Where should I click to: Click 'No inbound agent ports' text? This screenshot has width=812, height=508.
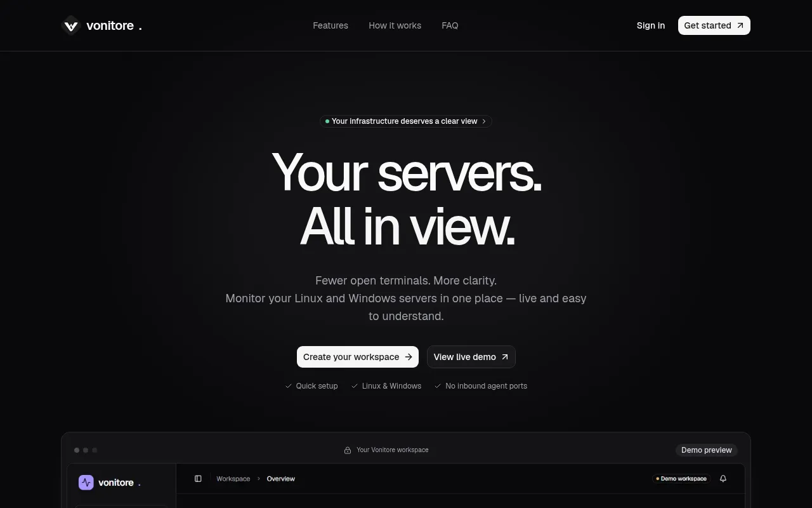click(x=486, y=386)
